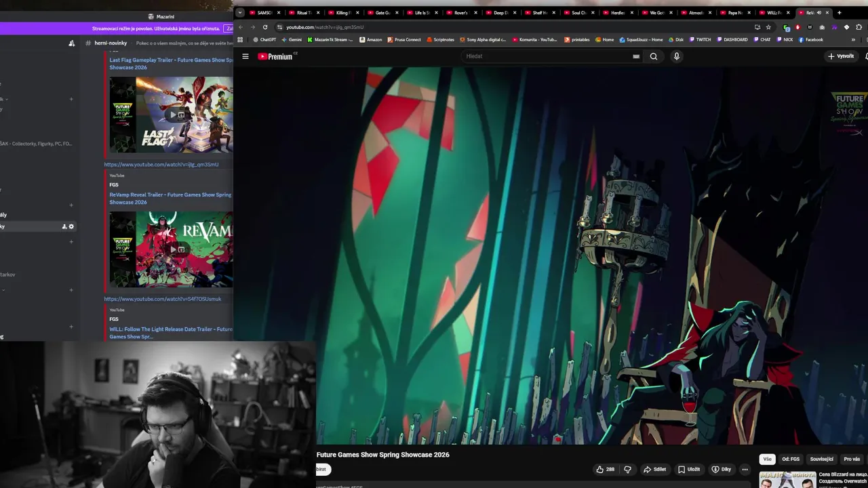Open Gemini bookmark

(292, 39)
